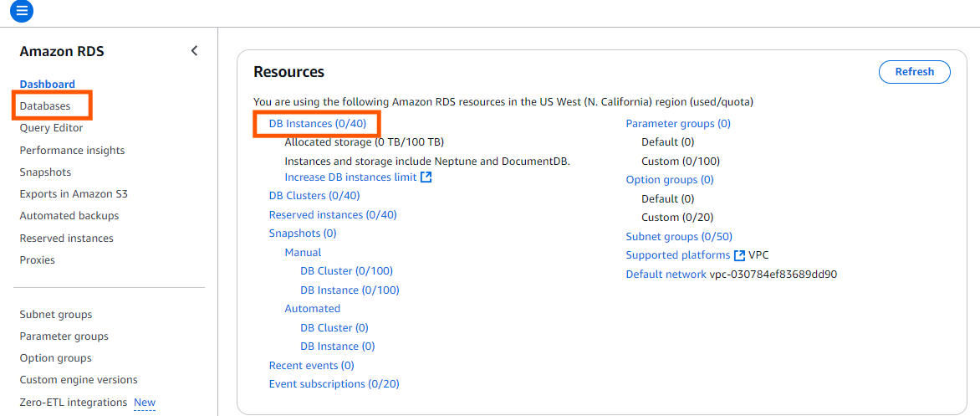Open Parameter groups in the sidebar
980x416 pixels.
64,336
